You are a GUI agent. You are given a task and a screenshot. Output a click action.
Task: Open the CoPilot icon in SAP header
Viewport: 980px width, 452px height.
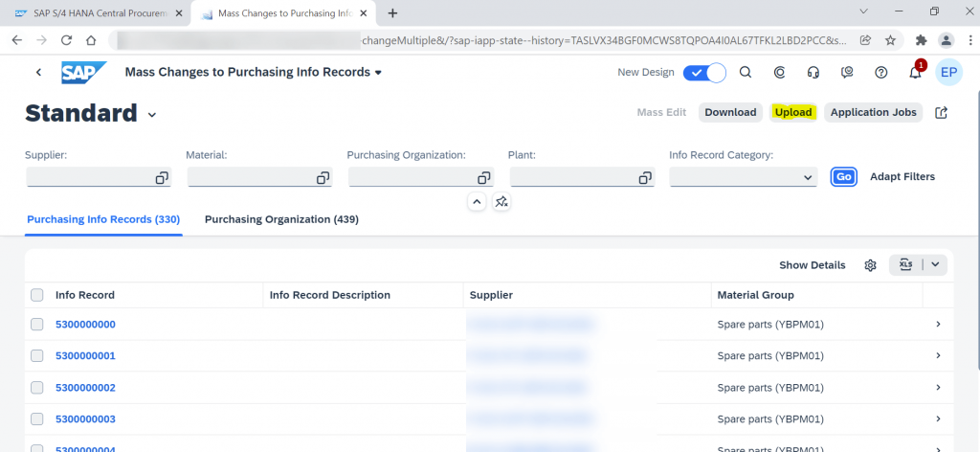(x=779, y=73)
